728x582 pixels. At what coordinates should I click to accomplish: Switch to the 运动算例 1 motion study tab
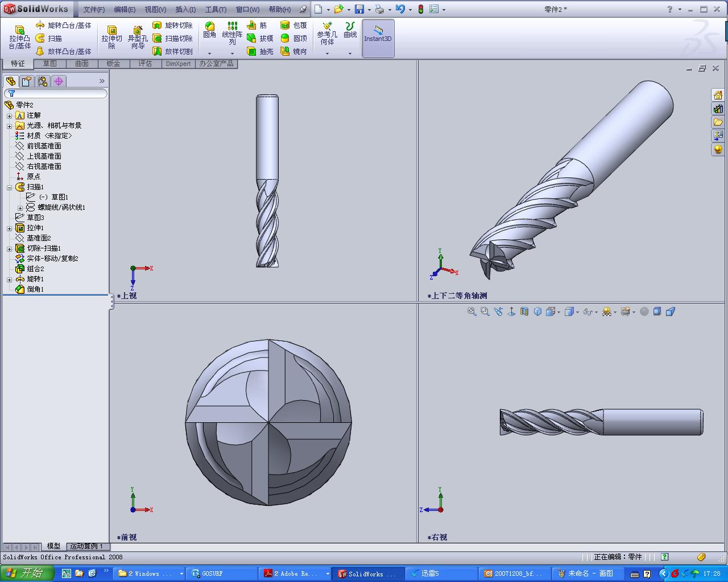(x=86, y=546)
